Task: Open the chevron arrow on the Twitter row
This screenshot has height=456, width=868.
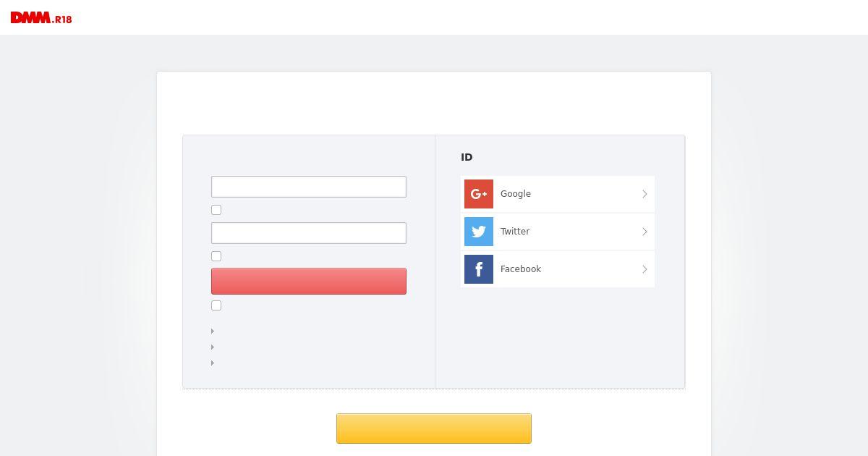Action: [644, 232]
